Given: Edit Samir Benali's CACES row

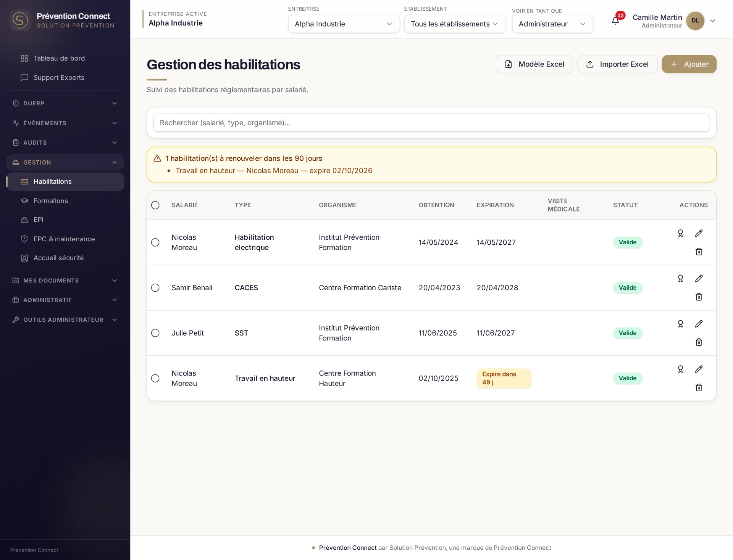Looking at the screenshot, I should tap(699, 279).
